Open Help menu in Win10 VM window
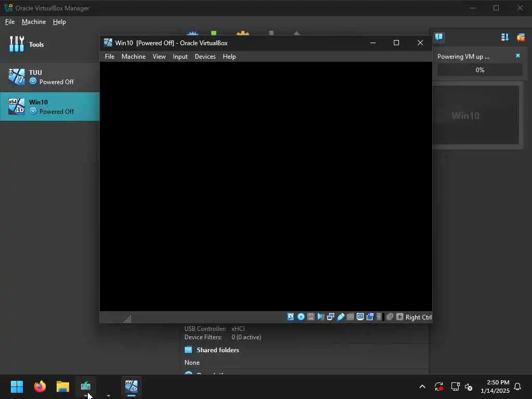Viewport: 532px width, 399px height. pos(229,57)
